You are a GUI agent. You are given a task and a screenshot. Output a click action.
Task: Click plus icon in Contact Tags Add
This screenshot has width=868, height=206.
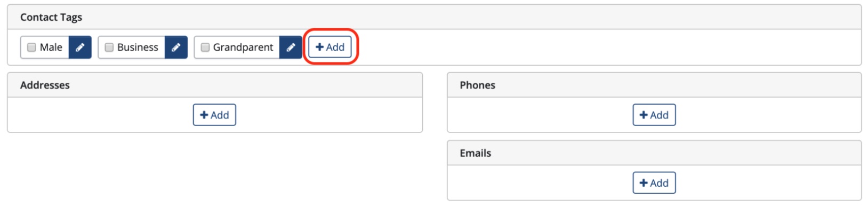320,47
